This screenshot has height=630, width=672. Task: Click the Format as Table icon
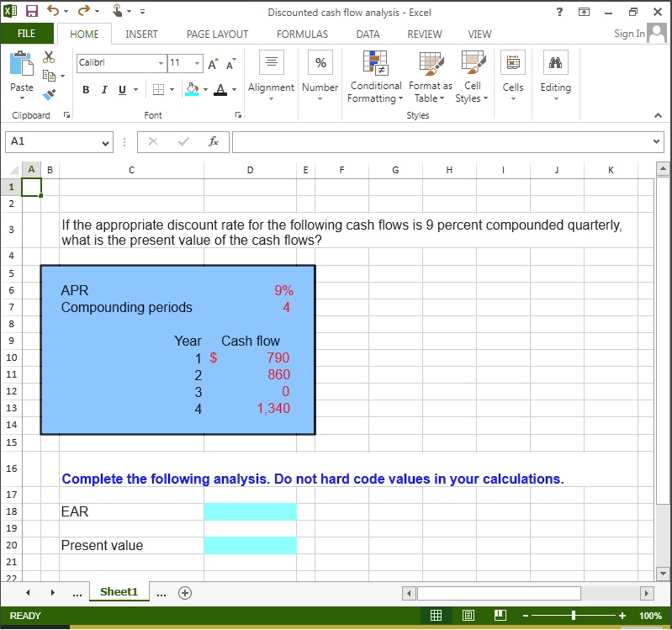point(430,79)
